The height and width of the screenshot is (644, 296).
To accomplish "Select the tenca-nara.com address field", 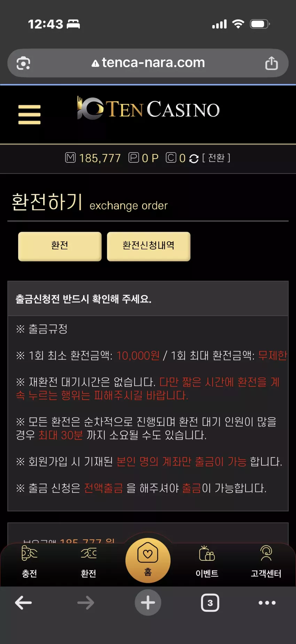I will 148,63.
